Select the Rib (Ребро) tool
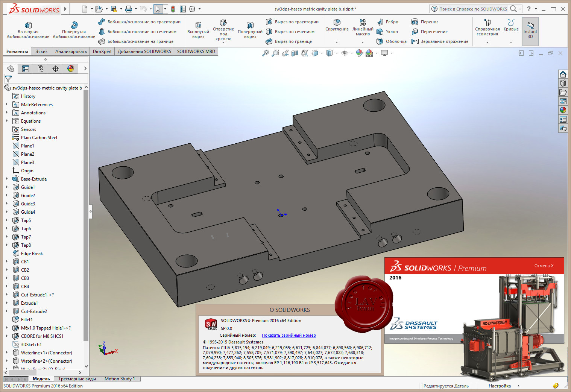This screenshot has height=392, width=571. pyautogui.click(x=387, y=22)
